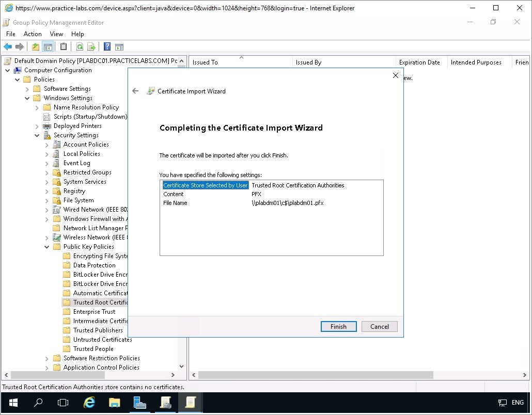The image size is (532, 415).
Task: Click the back arrow in Certificate Import Wizard
Action: click(135, 91)
